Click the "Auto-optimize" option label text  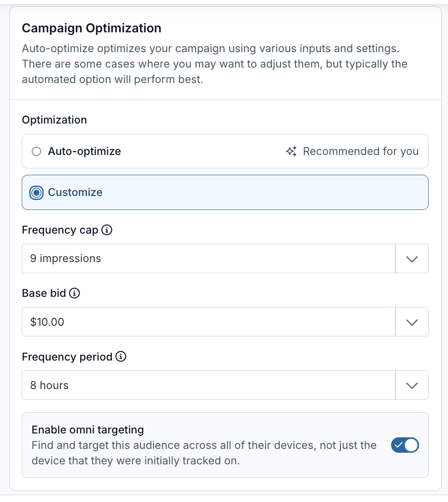[84, 152]
